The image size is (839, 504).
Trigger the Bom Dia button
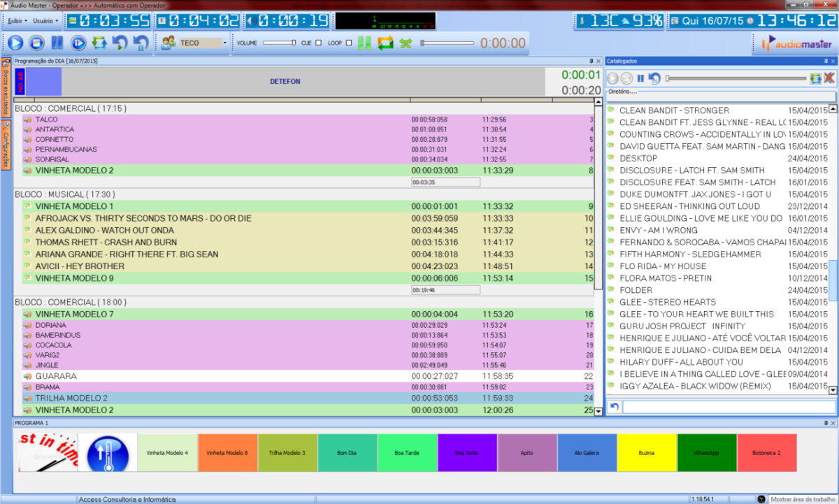(x=347, y=453)
